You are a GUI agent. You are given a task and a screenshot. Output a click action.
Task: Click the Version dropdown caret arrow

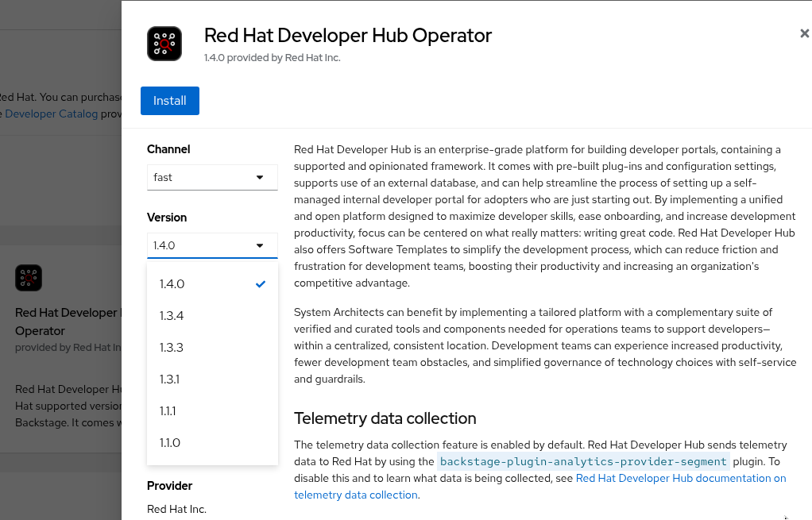tap(260, 245)
